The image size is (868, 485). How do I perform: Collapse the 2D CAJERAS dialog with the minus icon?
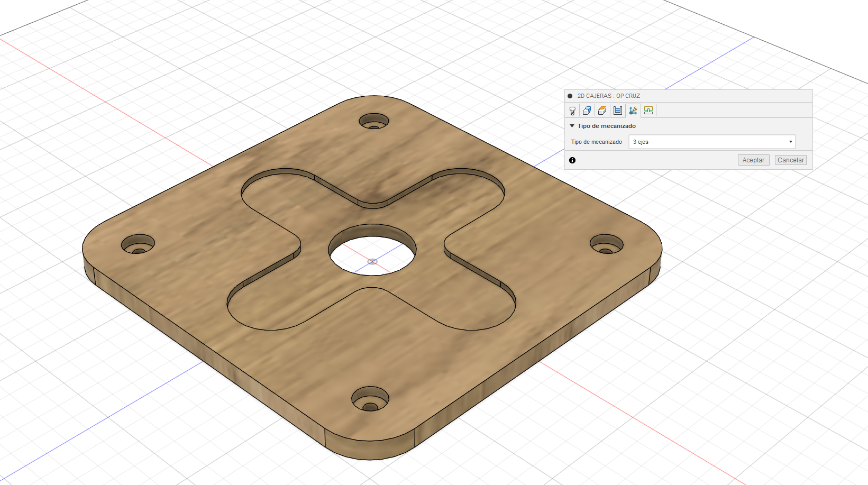[570, 96]
